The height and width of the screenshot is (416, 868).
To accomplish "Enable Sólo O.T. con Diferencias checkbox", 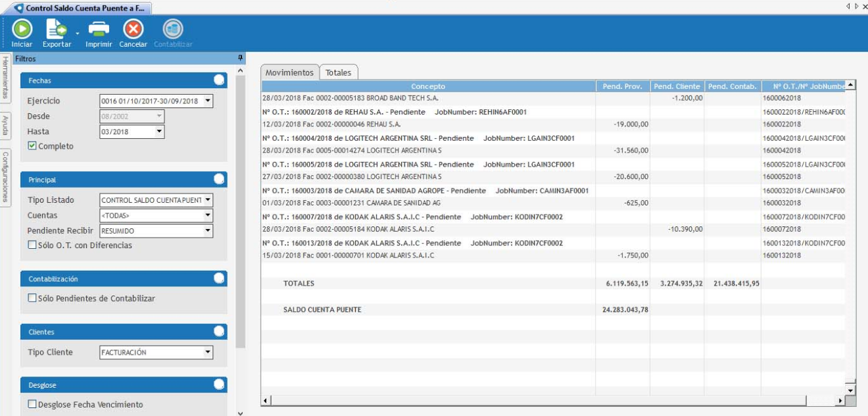I will click(x=32, y=246).
